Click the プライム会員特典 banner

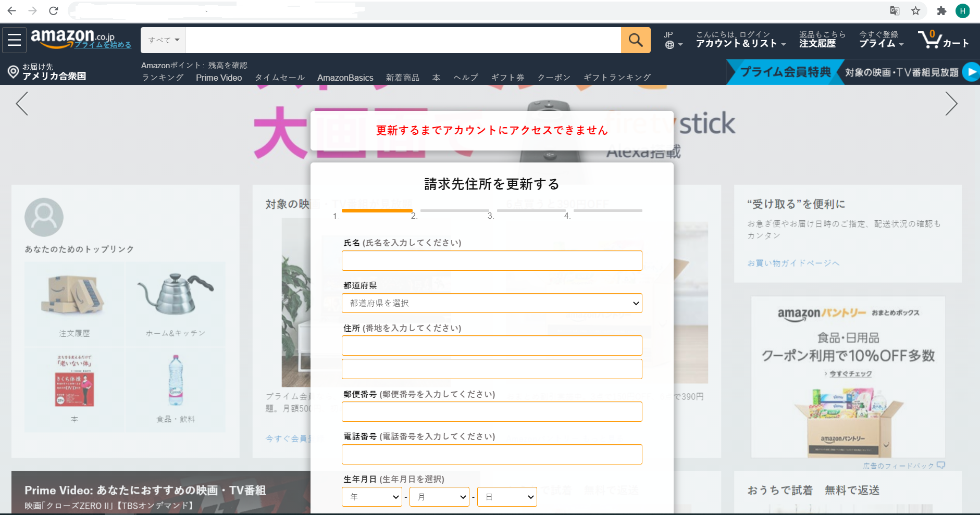(785, 72)
